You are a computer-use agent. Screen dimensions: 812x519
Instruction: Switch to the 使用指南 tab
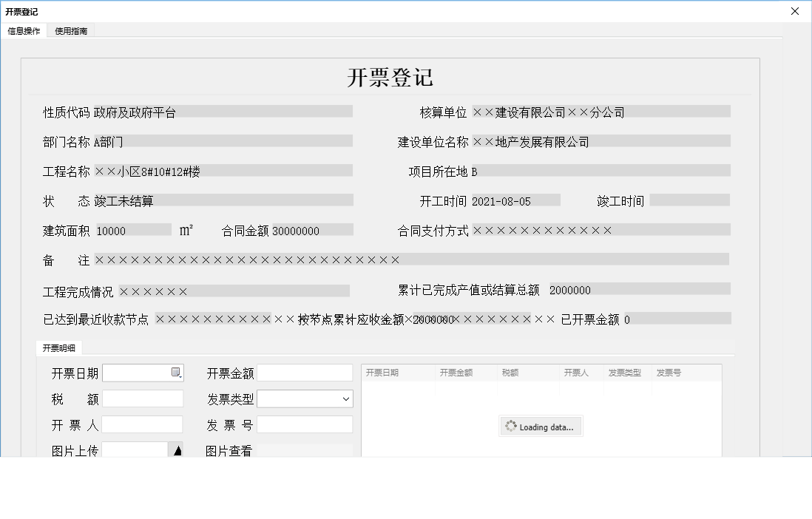[70, 30]
